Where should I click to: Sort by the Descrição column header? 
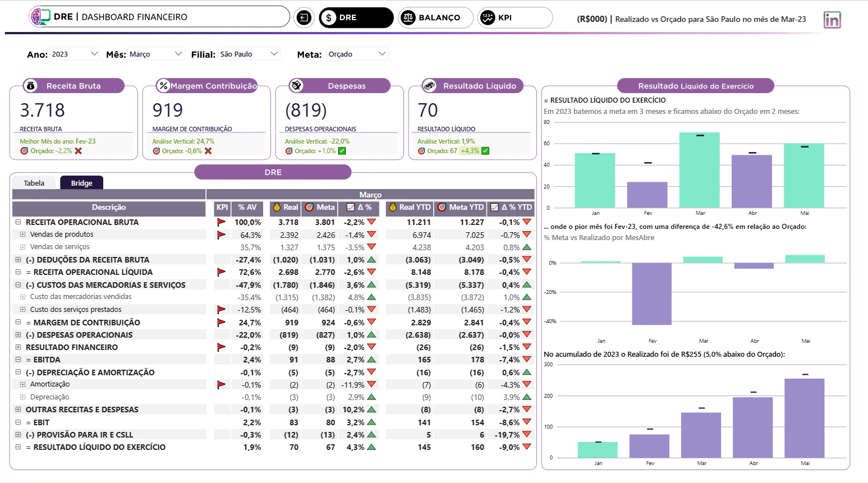tap(109, 208)
